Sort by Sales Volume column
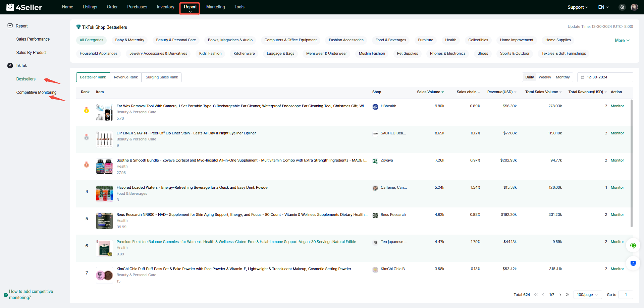The height and width of the screenshot is (308, 644). coord(430,92)
